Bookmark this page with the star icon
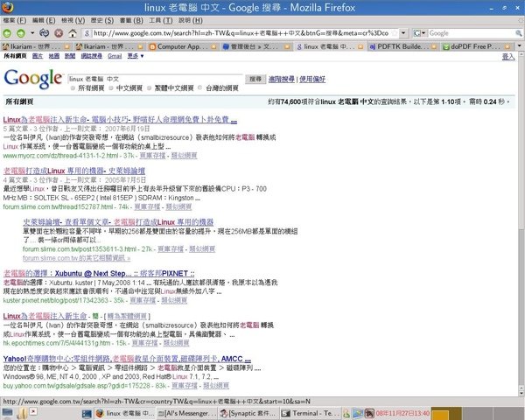The width and height of the screenshot is (525, 420). point(395,33)
